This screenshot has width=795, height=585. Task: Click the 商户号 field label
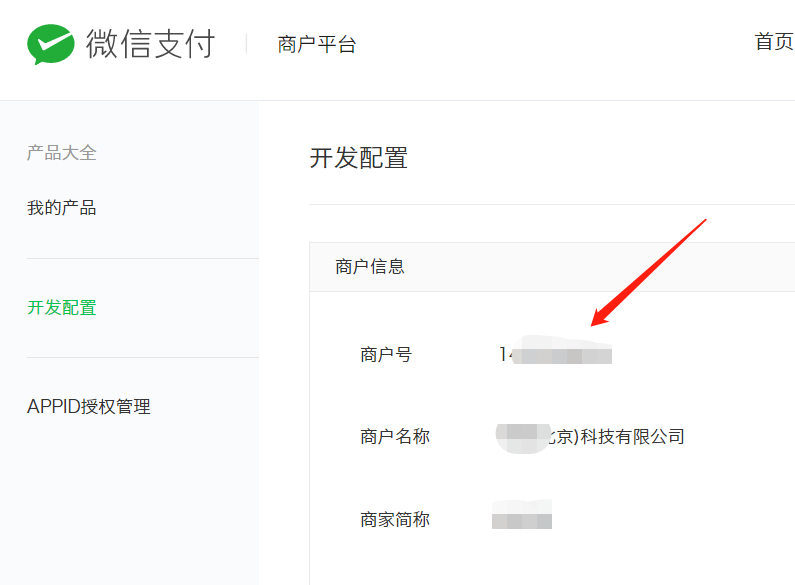pyautogui.click(x=386, y=354)
